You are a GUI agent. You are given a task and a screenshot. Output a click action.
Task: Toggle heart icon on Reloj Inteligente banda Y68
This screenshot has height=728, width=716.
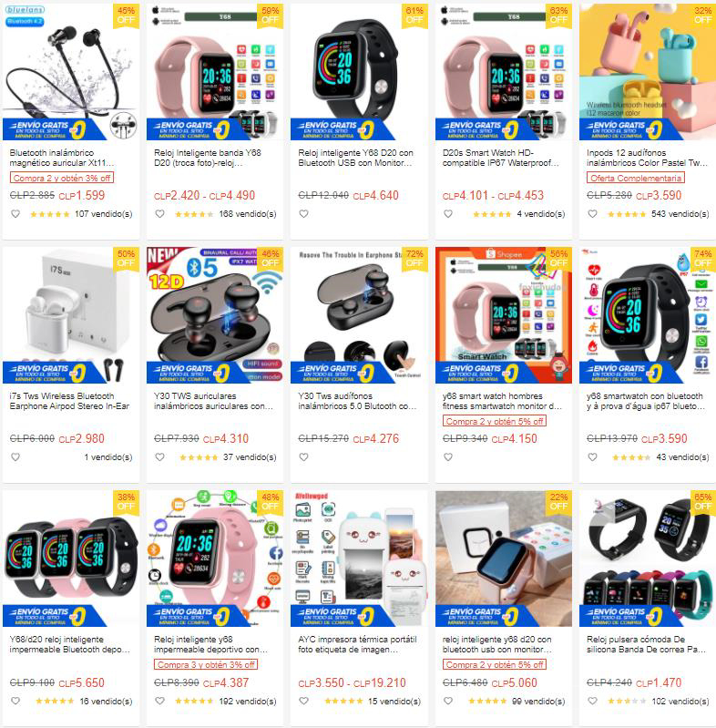click(159, 214)
